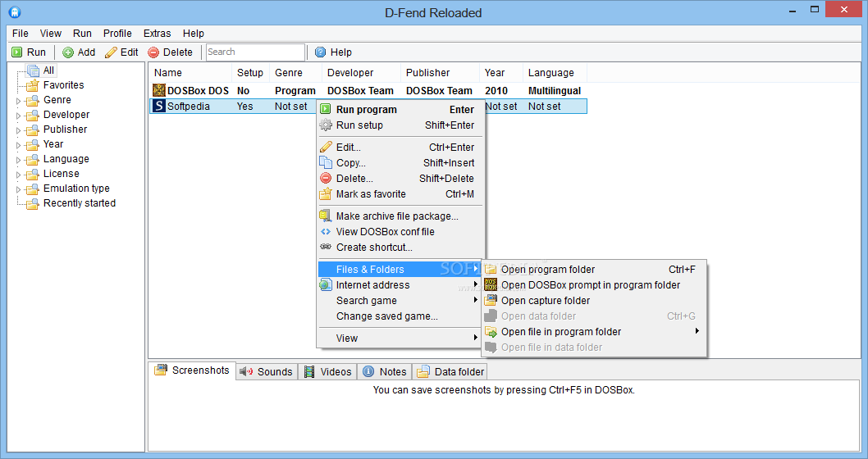Expand the Year tree node
868x459 pixels.
tap(18, 145)
